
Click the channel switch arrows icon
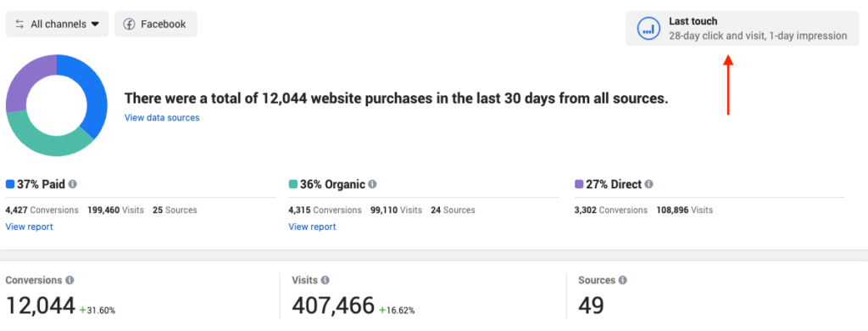click(x=20, y=25)
